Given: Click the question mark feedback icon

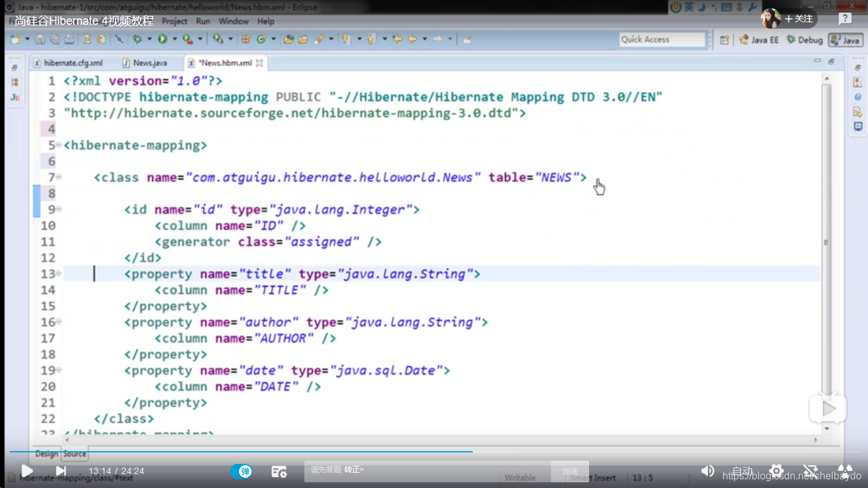Looking at the screenshot, I should tap(844, 18).
